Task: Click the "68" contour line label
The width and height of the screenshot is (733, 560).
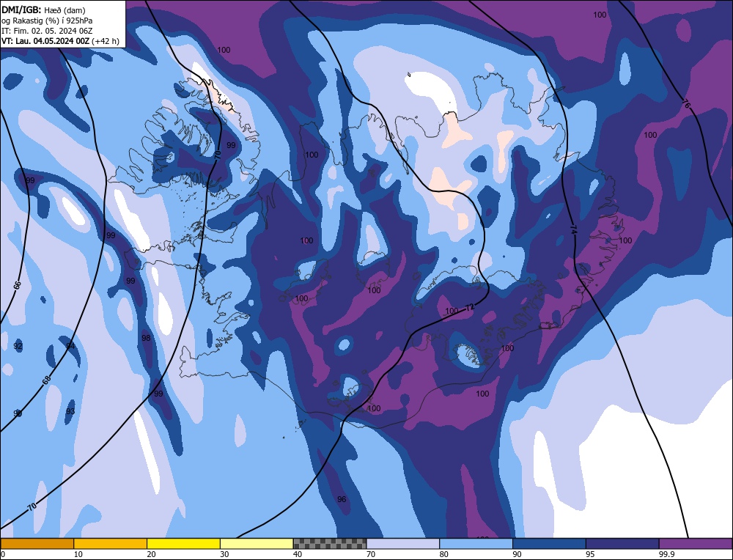Action: [46, 380]
